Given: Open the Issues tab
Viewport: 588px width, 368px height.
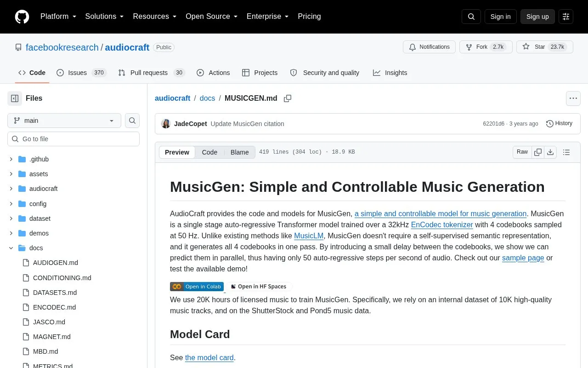Looking at the screenshot, I should click(81, 73).
